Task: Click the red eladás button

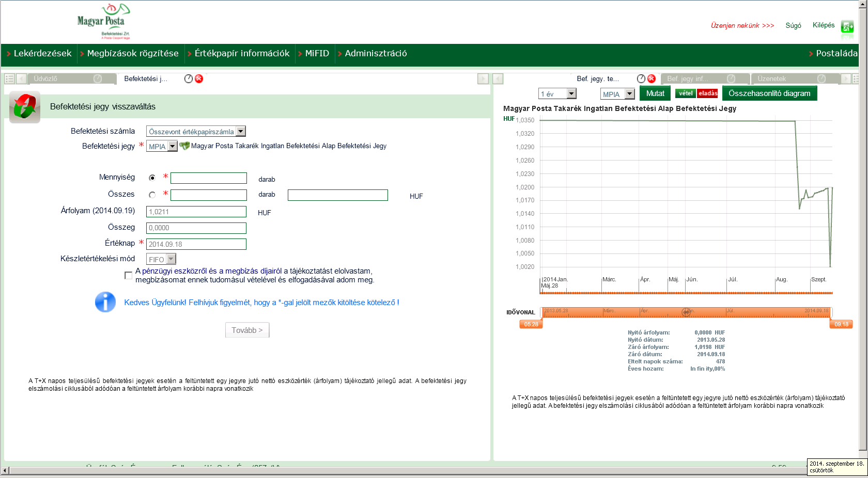Action: point(707,93)
